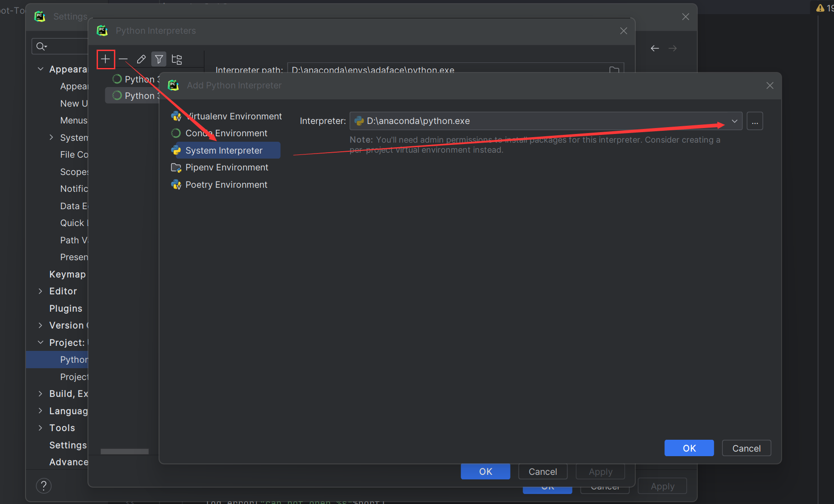Click the Settings search box
The image size is (834, 504).
(60, 46)
